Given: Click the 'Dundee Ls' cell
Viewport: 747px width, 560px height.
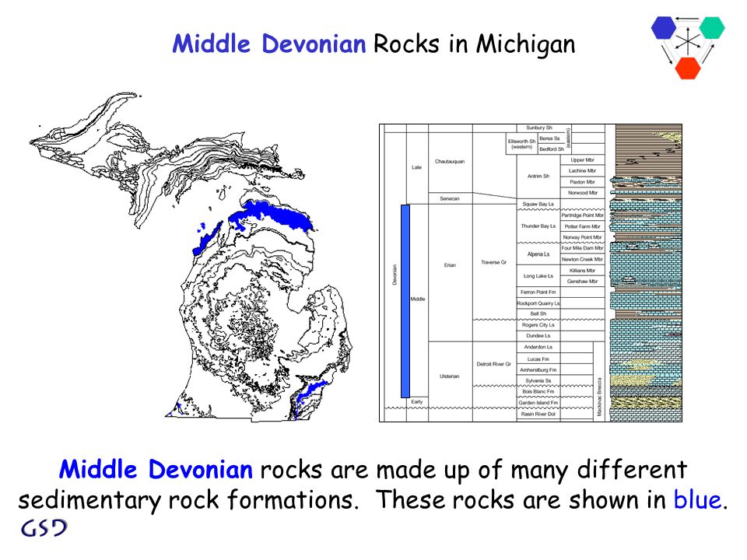Looking at the screenshot, I should click(x=538, y=336).
